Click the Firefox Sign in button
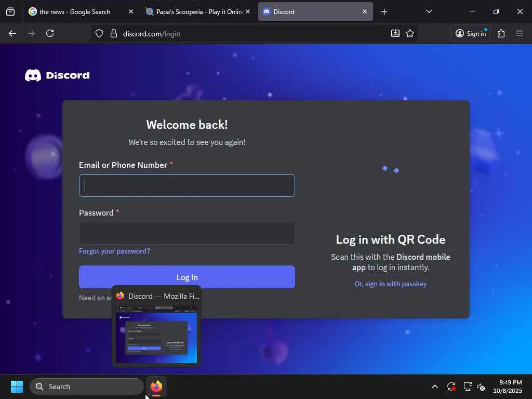 coord(471,33)
